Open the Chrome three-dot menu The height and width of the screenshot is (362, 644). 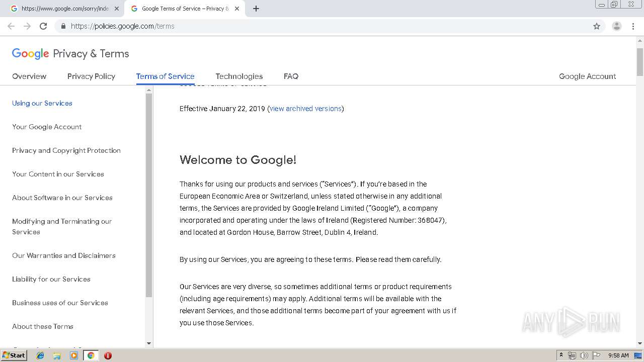pos(633,26)
